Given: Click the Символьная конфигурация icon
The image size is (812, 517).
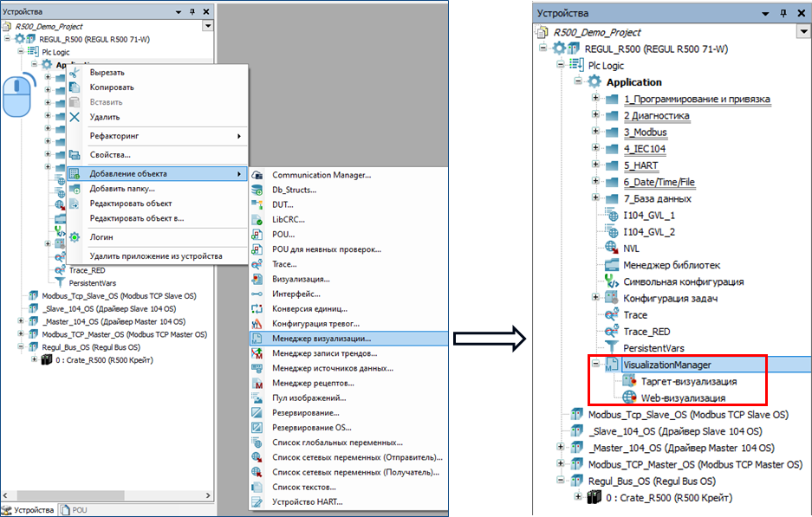Looking at the screenshot, I should point(613,281).
